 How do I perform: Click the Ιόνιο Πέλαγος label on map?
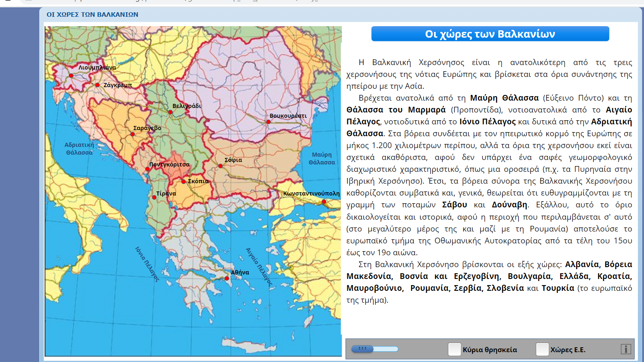[147, 264]
